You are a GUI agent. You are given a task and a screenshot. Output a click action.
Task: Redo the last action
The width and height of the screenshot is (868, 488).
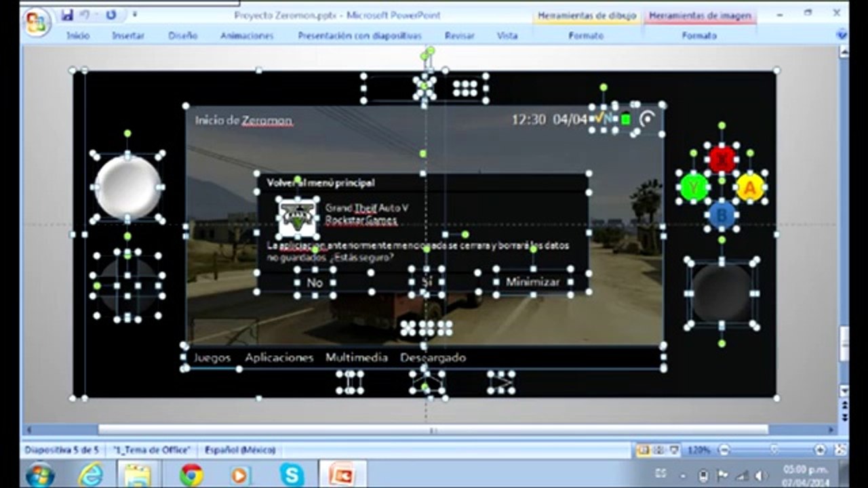[111, 14]
